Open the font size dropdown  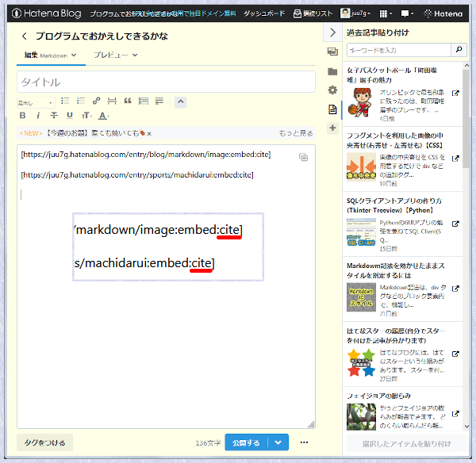[x=86, y=115]
